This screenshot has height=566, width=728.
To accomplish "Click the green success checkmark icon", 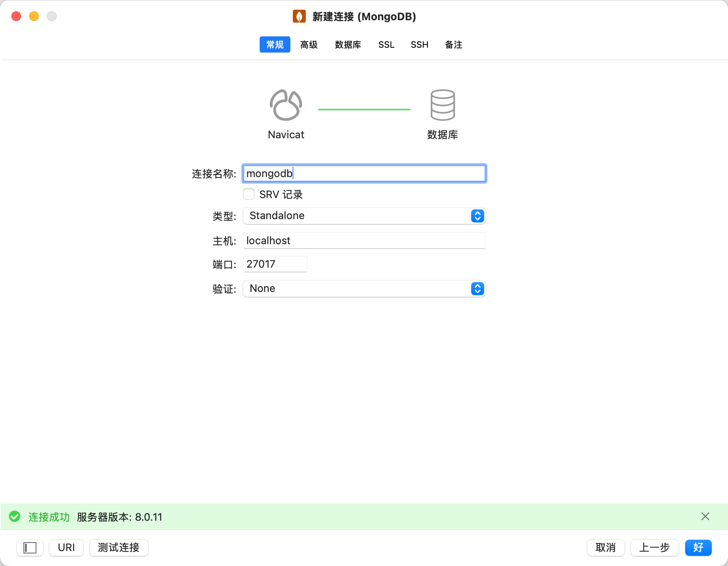I will (15, 516).
